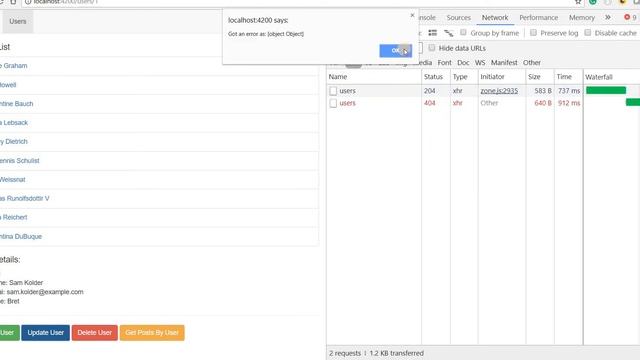Screen dimensions: 640x360
Task: Sort by the Name column header
Action: pyautogui.click(x=374, y=77)
